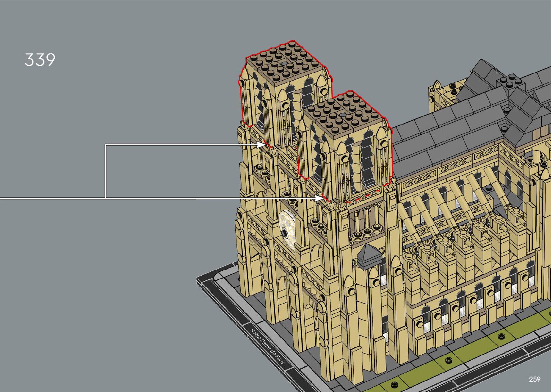The image size is (551, 392).
Task: Click the upper white arrowhead at the rear tower
Action: (x=262, y=145)
